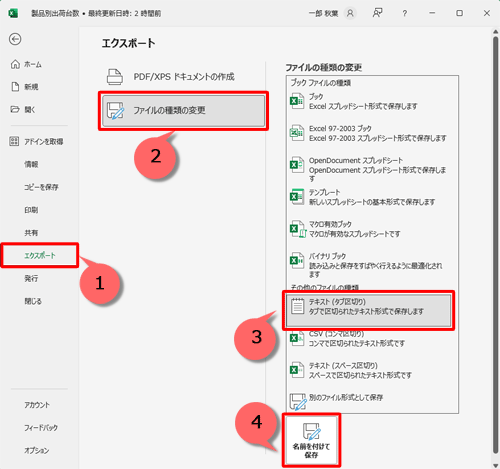The height and width of the screenshot is (469, 500).
Task: Choose ブック Excel spreadsheet format
Action: click(368, 101)
